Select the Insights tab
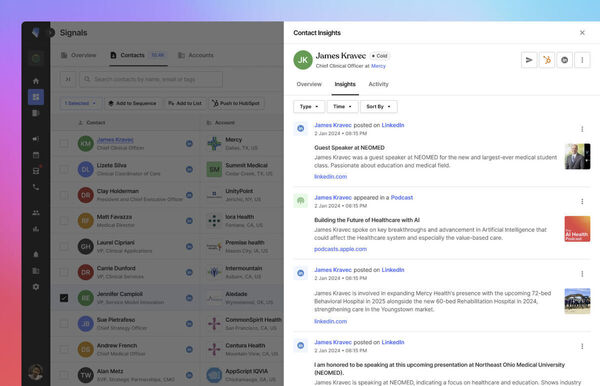 (345, 84)
